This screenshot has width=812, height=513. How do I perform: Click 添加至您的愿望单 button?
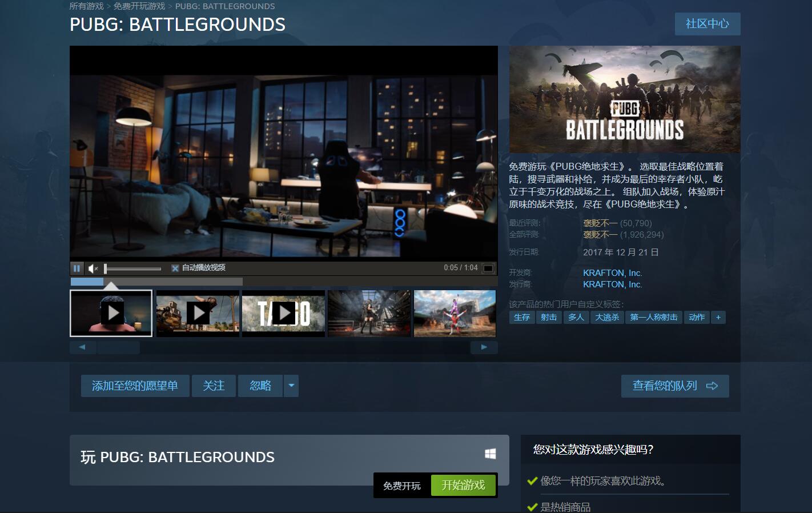point(135,386)
